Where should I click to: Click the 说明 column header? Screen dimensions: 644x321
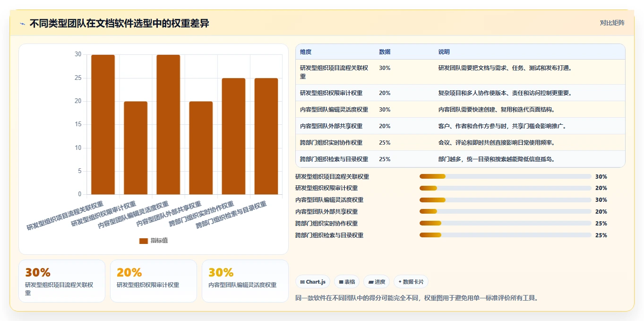click(444, 52)
